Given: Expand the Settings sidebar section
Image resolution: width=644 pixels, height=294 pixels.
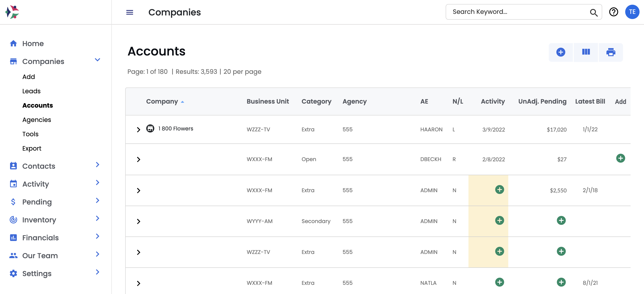Looking at the screenshot, I should click(97, 272).
